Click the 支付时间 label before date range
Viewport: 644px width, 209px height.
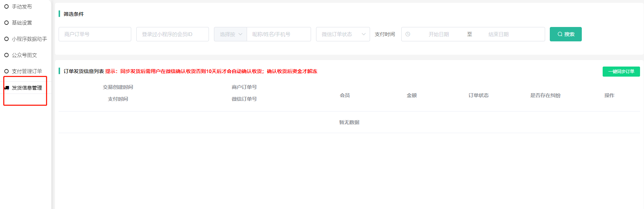385,34
